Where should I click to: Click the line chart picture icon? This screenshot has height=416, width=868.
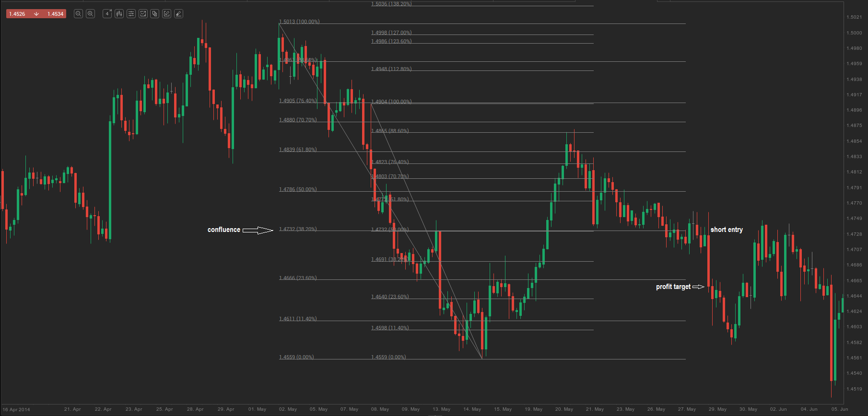[143, 14]
